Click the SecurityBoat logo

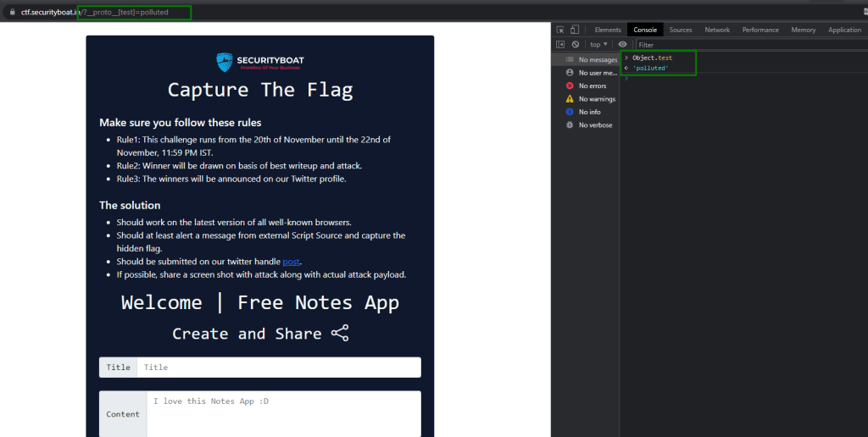pyautogui.click(x=259, y=62)
